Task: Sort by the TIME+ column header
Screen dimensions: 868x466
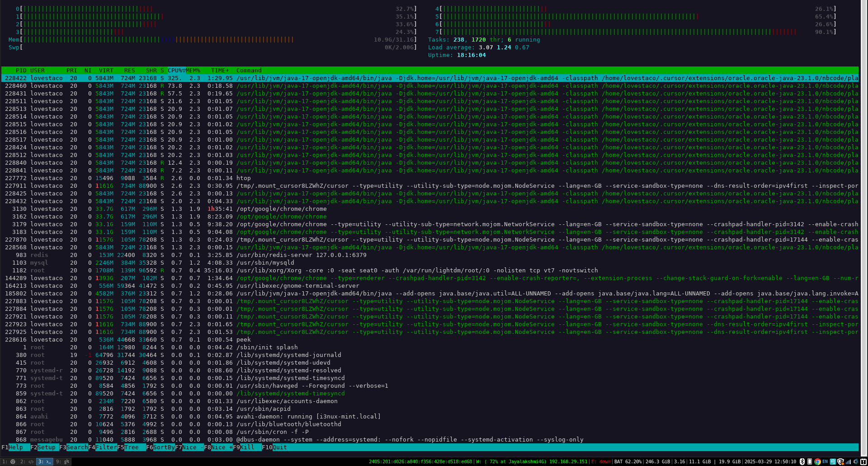Action: pyautogui.click(x=220, y=71)
